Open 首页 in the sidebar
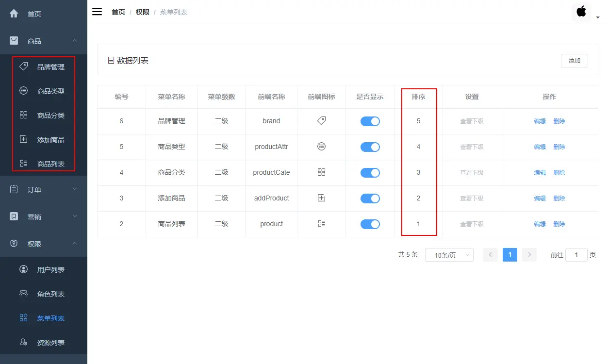This screenshot has height=364, width=608. click(44, 14)
